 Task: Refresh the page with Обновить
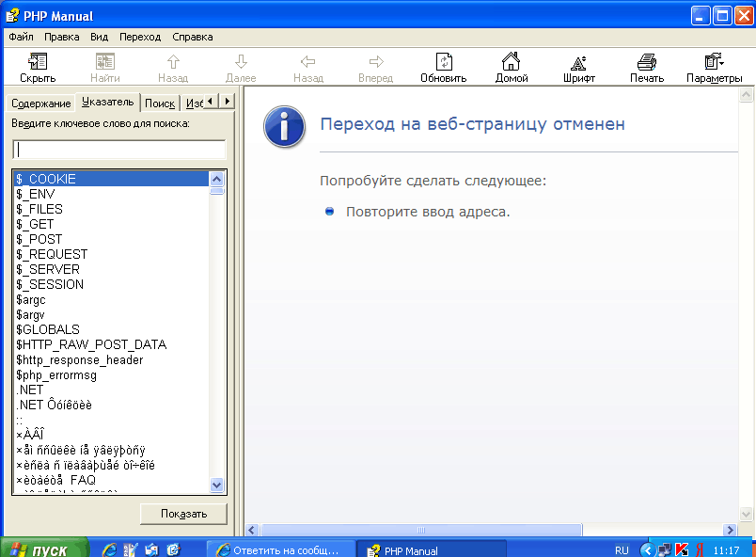click(444, 68)
